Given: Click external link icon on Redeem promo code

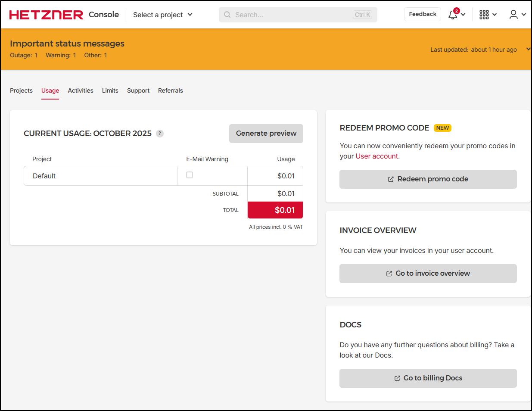Looking at the screenshot, I should (391, 179).
